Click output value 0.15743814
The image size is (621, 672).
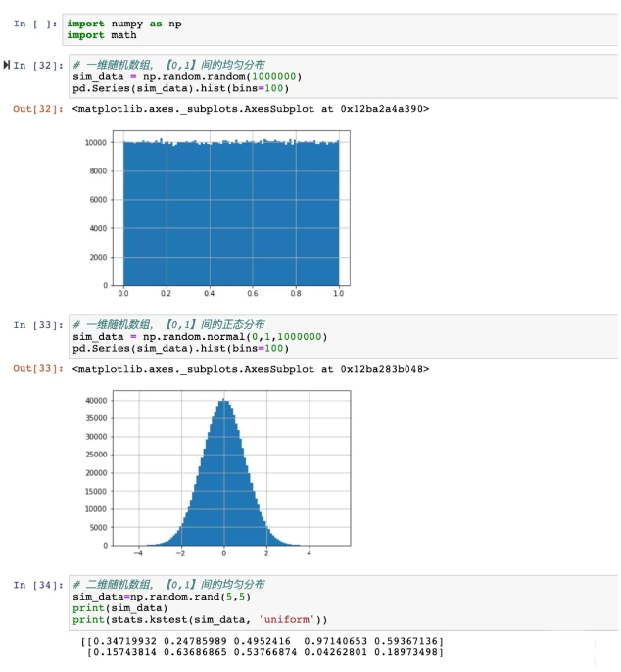124,652
